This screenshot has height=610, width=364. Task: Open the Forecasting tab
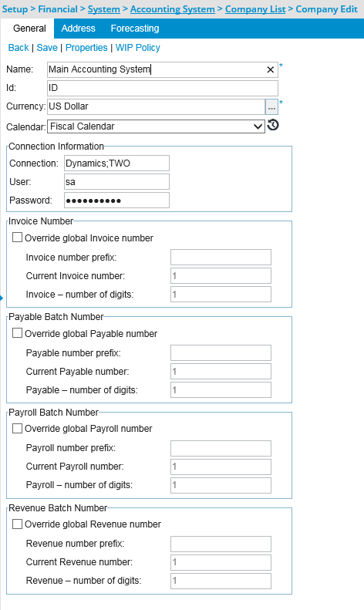pyautogui.click(x=135, y=29)
